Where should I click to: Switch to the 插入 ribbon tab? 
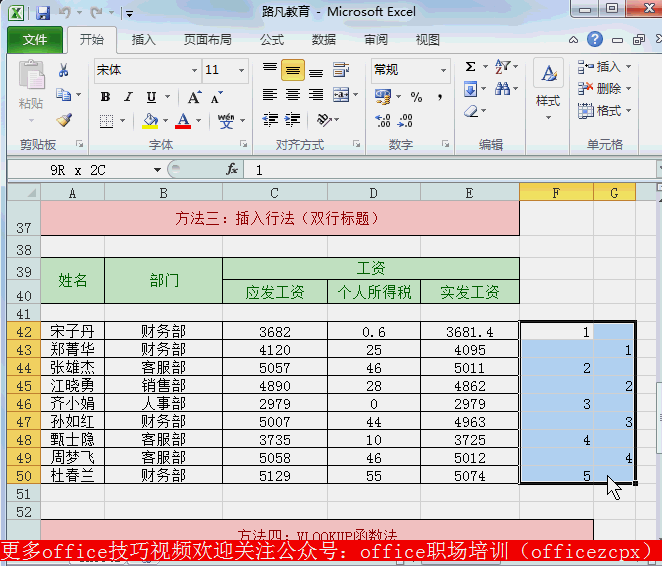pos(144,40)
